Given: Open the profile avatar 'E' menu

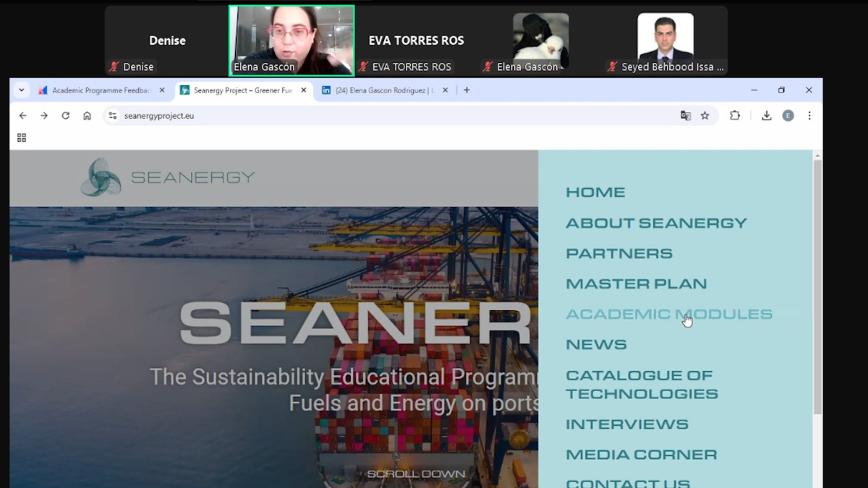Looking at the screenshot, I should [788, 115].
